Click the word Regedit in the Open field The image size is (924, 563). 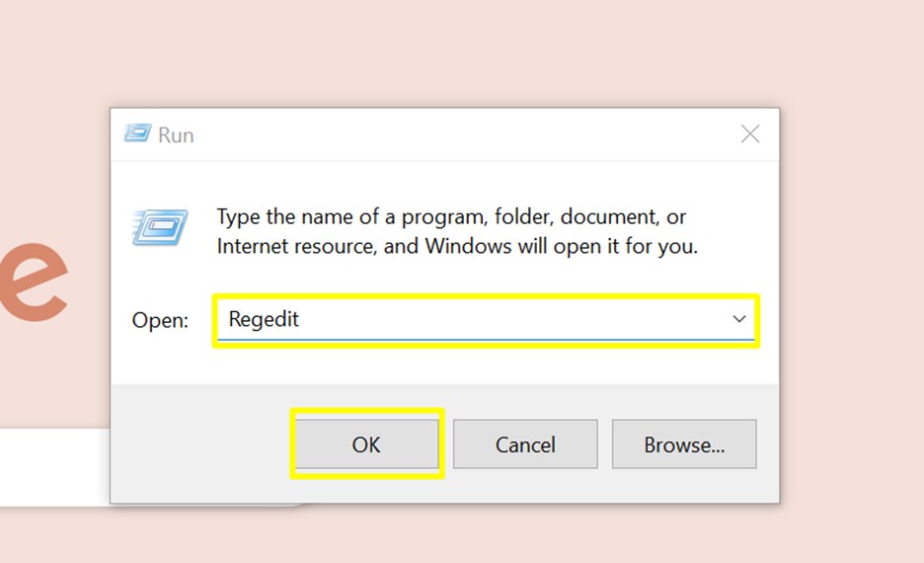264,319
